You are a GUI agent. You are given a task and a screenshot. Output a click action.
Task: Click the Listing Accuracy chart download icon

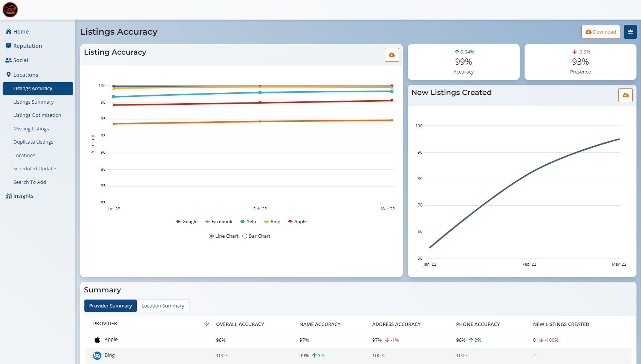pos(392,55)
